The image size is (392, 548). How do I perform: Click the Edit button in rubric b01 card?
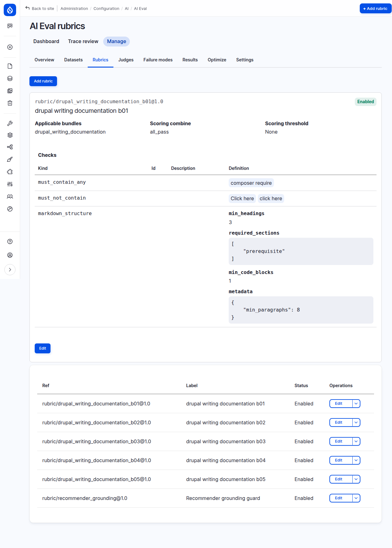pyautogui.click(x=42, y=348)
